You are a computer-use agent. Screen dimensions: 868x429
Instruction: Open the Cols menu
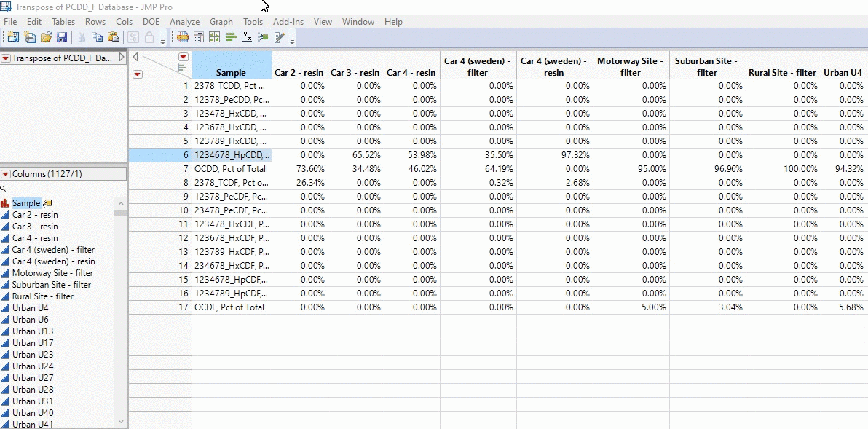(x=124, y=22)
